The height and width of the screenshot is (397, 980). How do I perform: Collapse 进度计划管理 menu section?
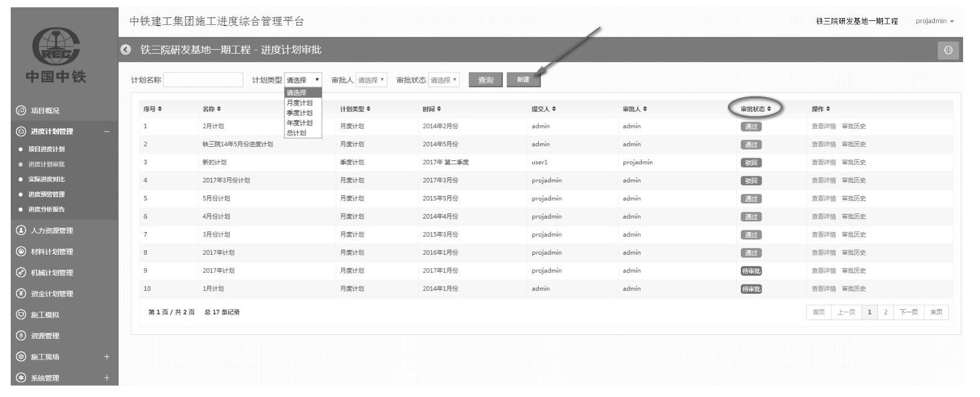click(x=107, y=132)
